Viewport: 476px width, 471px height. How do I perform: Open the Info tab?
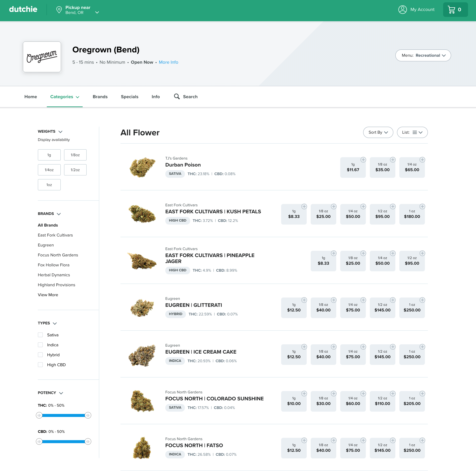click(x=156, y=97)
